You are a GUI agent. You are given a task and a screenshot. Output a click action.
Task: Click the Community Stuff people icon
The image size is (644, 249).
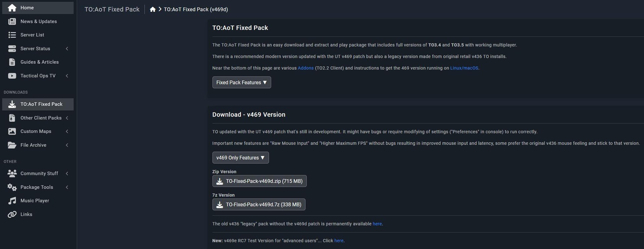coord(12,173)
